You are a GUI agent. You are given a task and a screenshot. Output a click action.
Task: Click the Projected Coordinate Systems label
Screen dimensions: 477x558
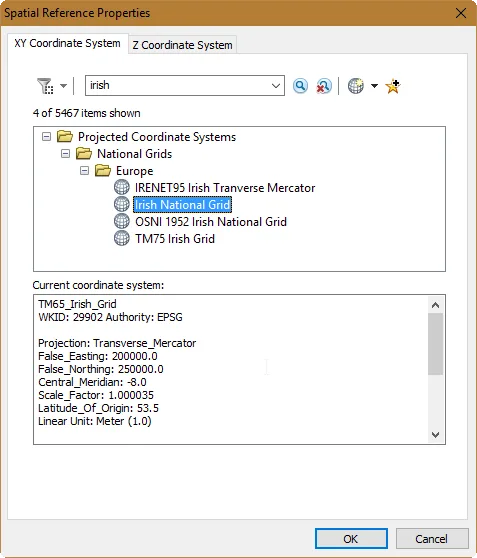coord(157,137)
